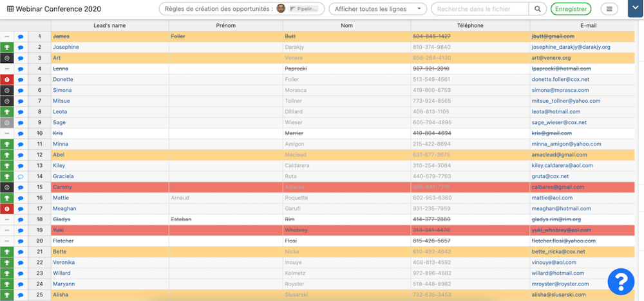Click into the Recherche dans le fichier field

pyautogui.click(x=480, y=8)
